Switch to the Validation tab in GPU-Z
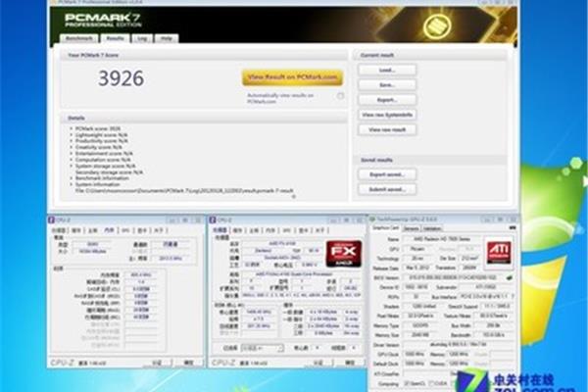Viewport: 588px width, 392px height. pyautogui.click(x=432, y=228)
